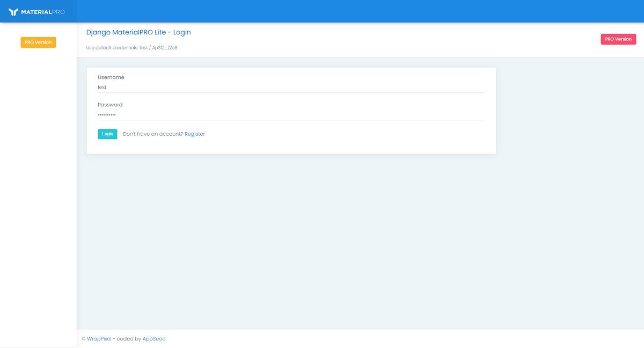Click the MATERIALPRO brand wordmark
The height and width of the screenshot is (348, 644).
click(43, 12)
